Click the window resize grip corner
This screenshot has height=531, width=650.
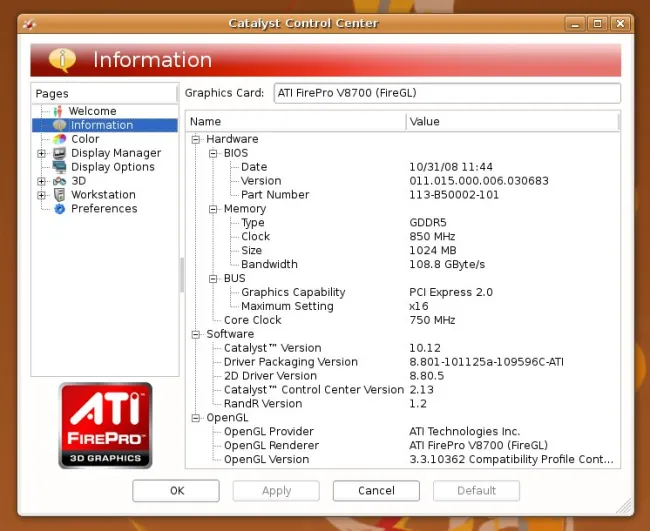point(625,507)
